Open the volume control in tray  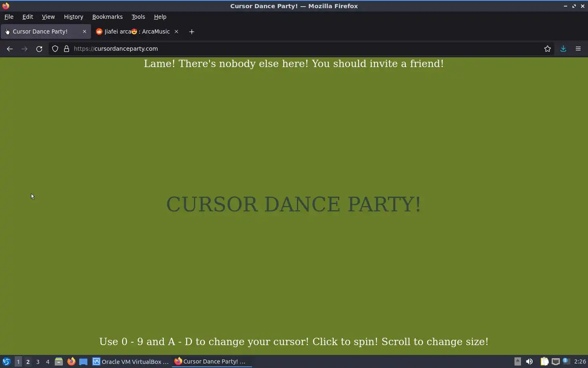tap(529, 361)
